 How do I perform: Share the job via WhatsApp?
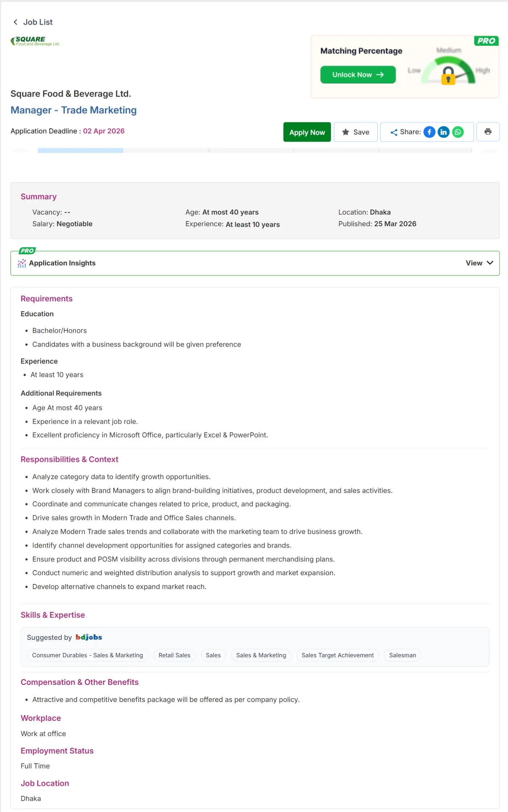pos(458,132)
